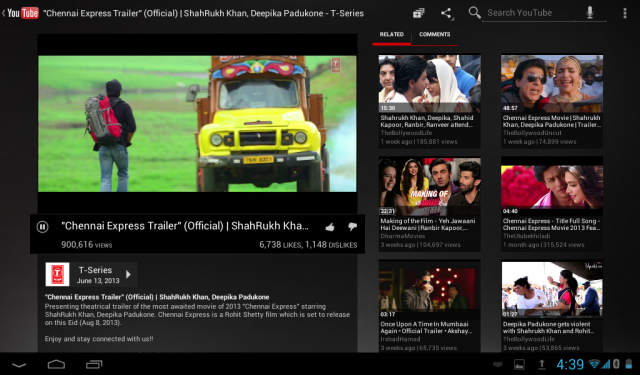The height and width of the screenshot is (375, 640).
Task: Tap the Android recent apps button
Action: click(x=94, y=364)
